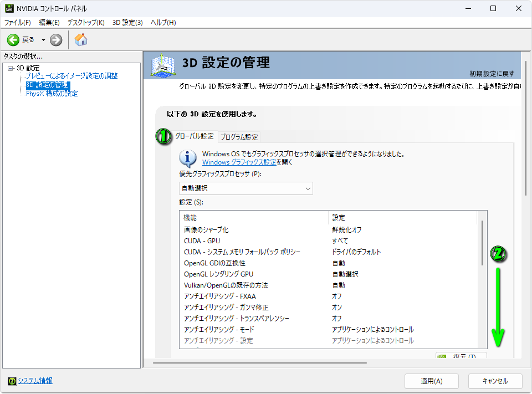Image resolution: width=532 pixels, height=394 pixels.
Task: Open the 3D 設定(3) menu
Action: pyautogui.click(x=127, y=22)
